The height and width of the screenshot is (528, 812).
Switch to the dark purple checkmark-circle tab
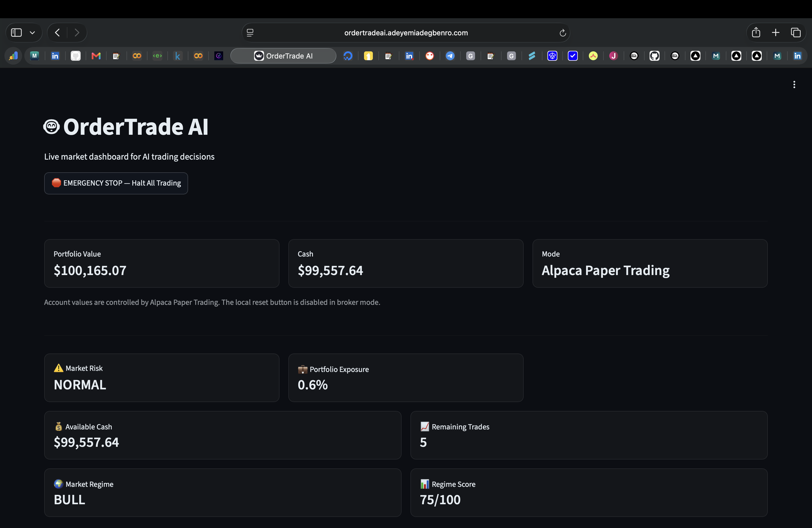[219, 56]
